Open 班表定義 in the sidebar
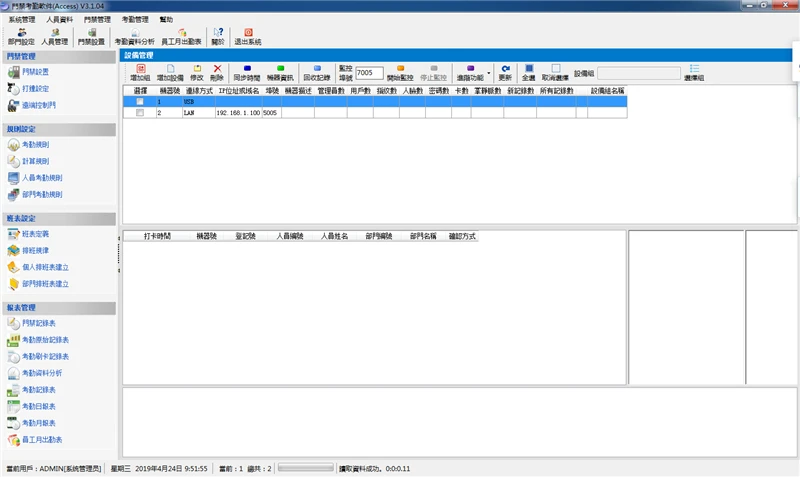 [x=29, y=234]
